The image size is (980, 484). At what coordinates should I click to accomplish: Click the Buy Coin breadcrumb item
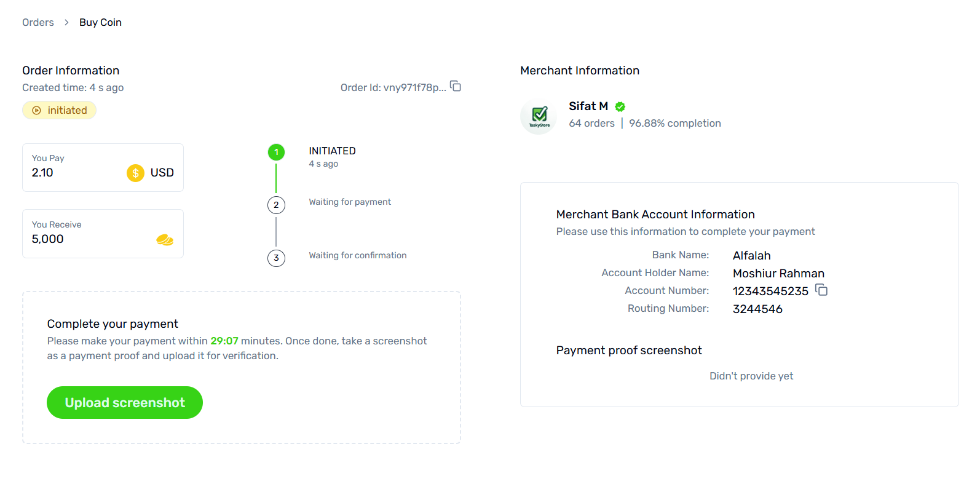100,22
